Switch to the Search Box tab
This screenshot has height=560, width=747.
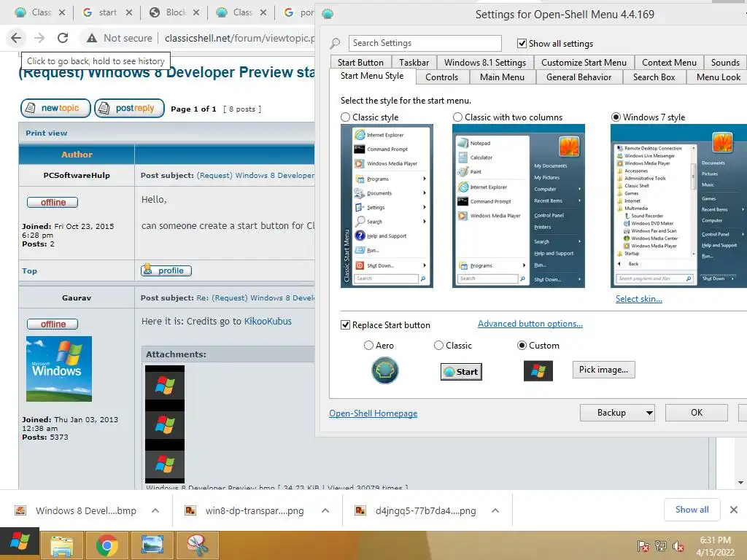point(654,77)
